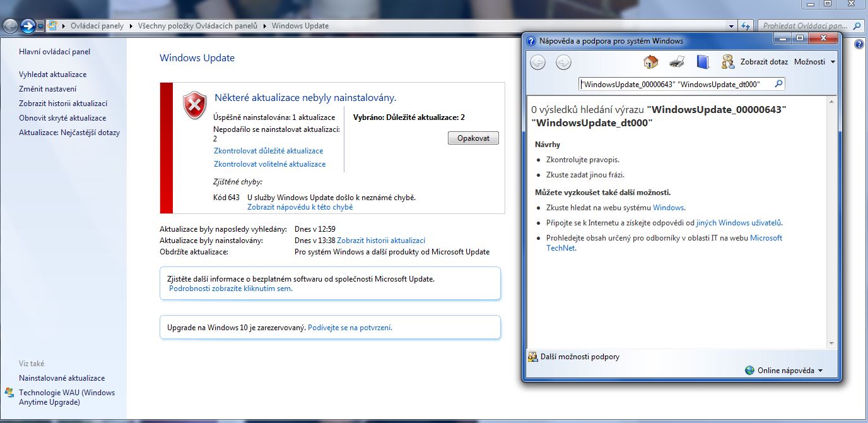Click Kód 643 error code text
Viewport: 868px width, 423px height.
(226, 198)
